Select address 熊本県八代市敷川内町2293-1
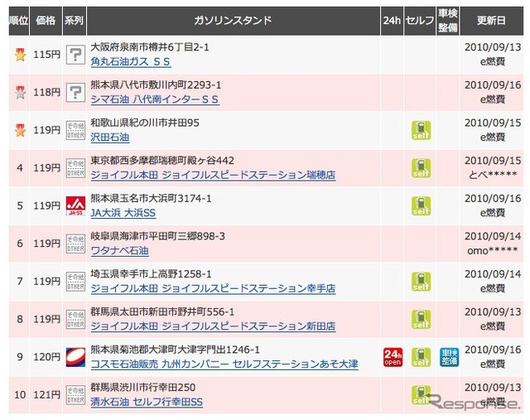Screen dimensions: 530x420 [156, 84]
